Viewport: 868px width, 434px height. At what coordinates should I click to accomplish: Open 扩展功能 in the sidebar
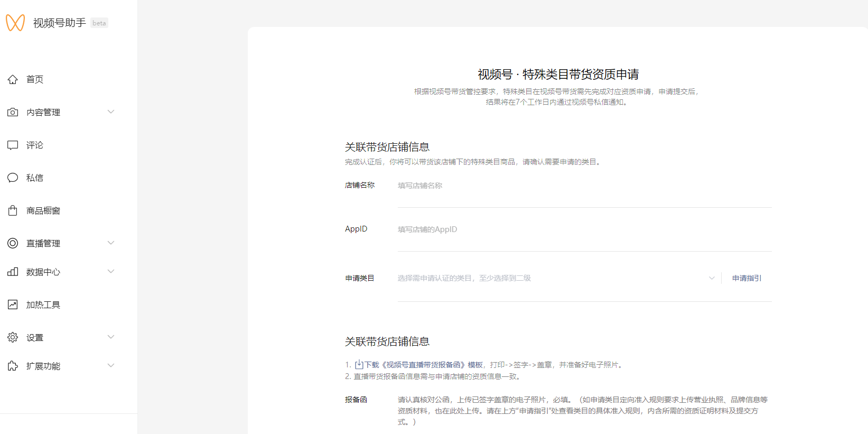pyautogui.click(x=43, y=366)
